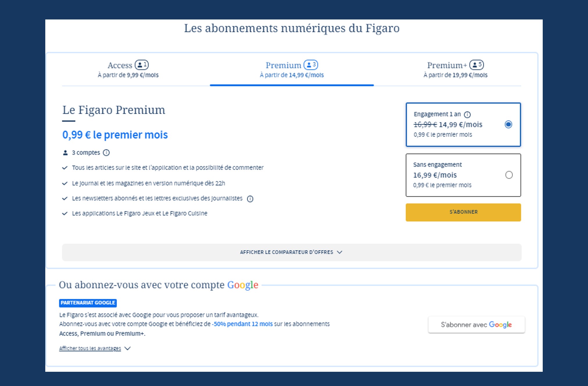Expand AFFICHER LE COMPARATEUR D'OFFRES bar
588x386 pixels.
click(292, 252)
